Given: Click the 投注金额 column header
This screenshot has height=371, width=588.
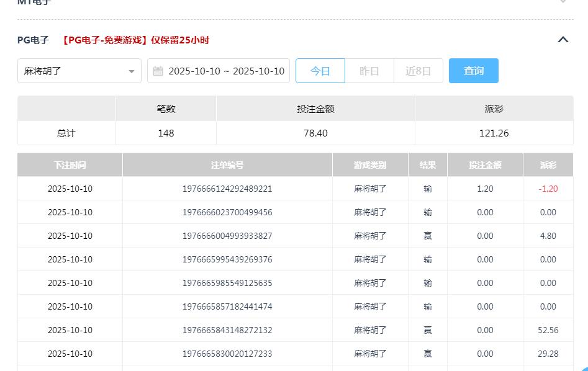Looking at the screenshot, I should tap(485, 164).
